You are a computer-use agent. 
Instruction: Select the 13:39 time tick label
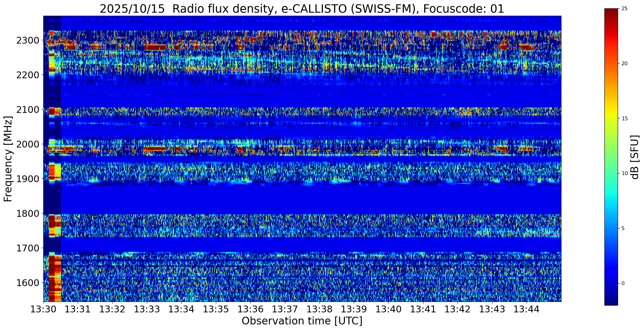(x=354, y=309)
